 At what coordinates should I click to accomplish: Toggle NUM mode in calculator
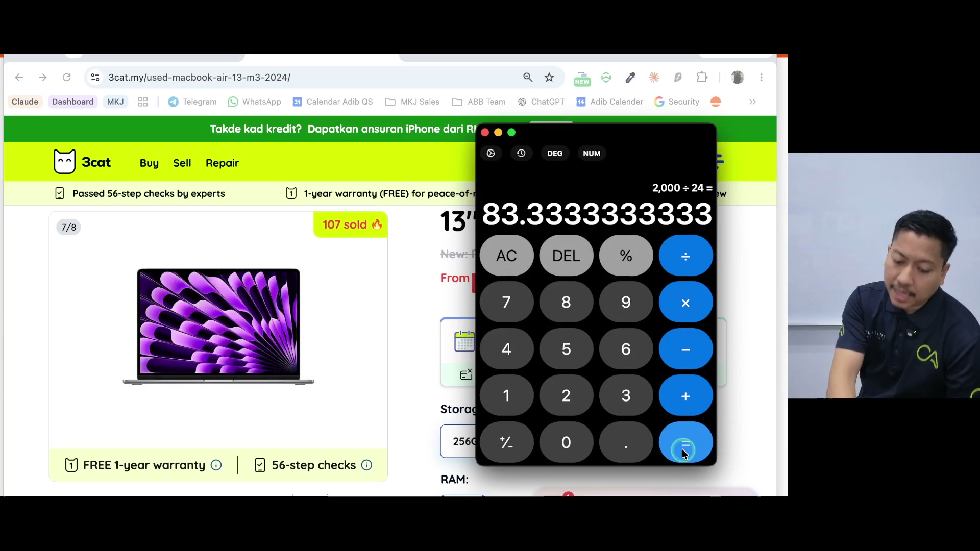[x=592, y=153]
